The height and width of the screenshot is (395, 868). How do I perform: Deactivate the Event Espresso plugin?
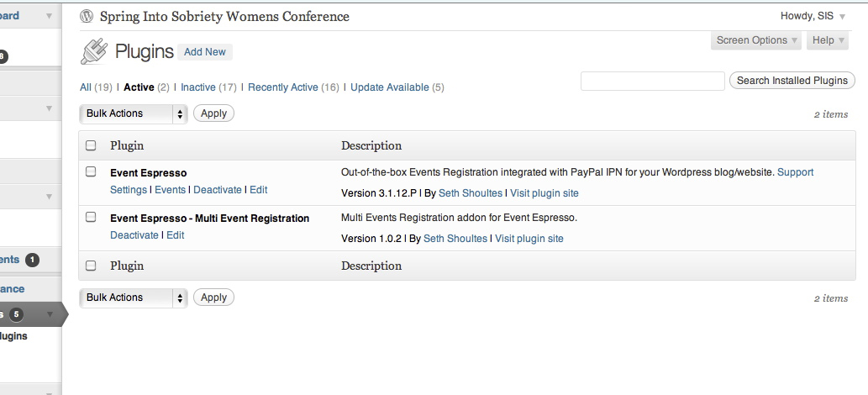tap(218, 189)
